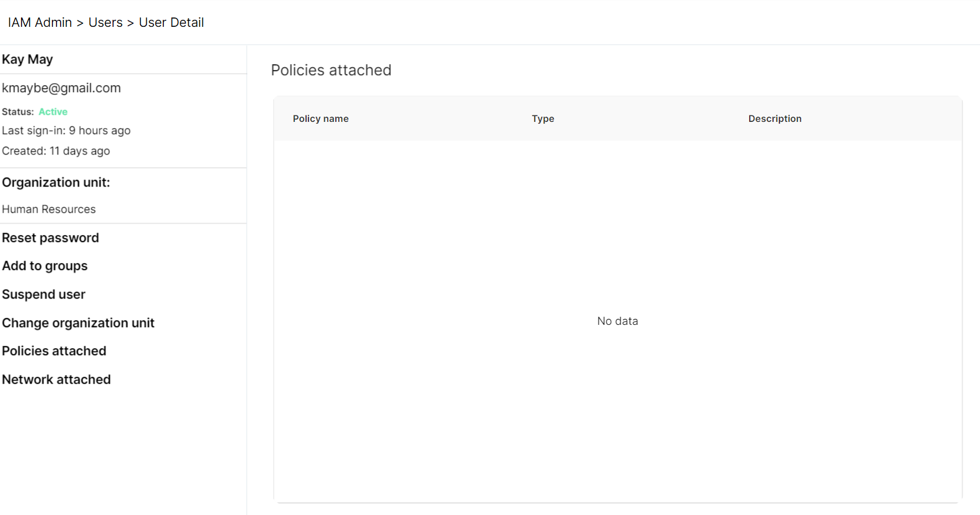Sort by Policy name column header
The image size is (980, 515).
click(321, 119)
